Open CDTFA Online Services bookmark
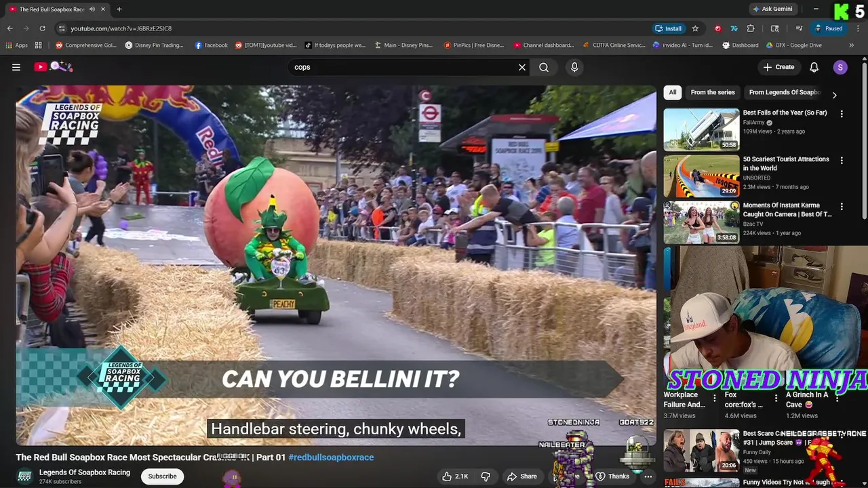This screenshot has width=868, height=488. pyautogui.click(x=614, y=45)
